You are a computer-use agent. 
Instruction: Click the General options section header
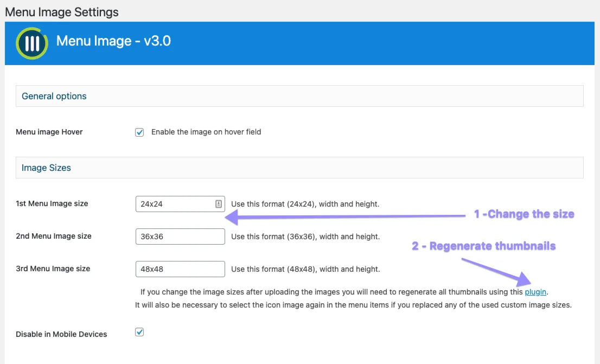[299, 96]
